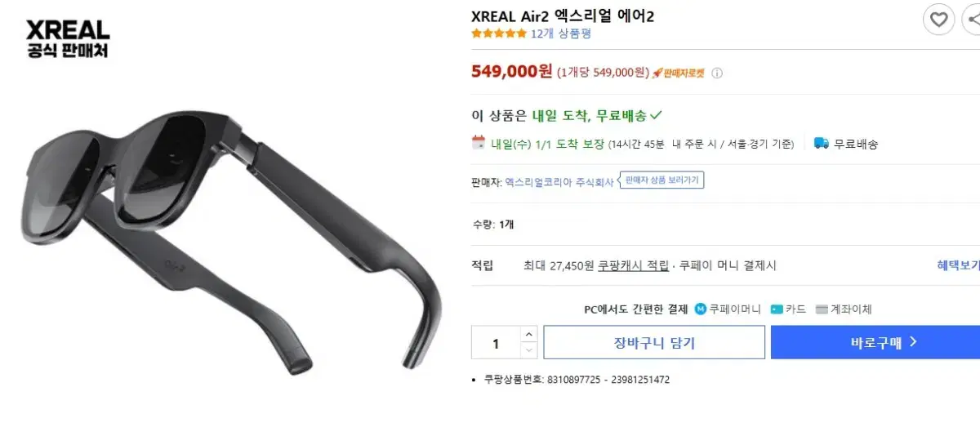Screen dimensions: 980x445
Task: Expand 혜택보기 benefits details
Action: pyautogui.click(x=958, y=265)
